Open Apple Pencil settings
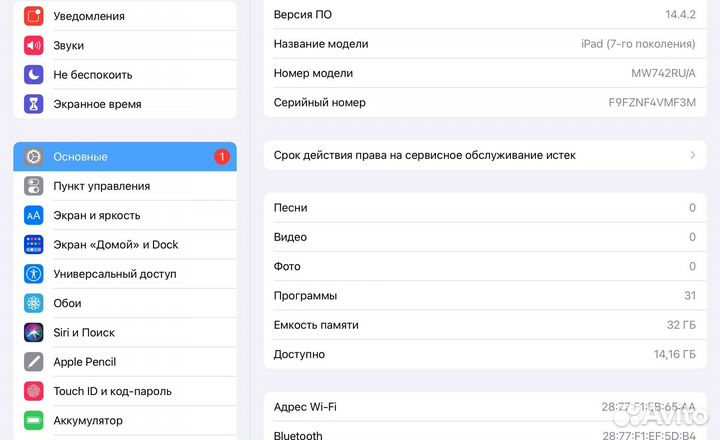Screen dimensions: 720x440 tap(125, 362)
